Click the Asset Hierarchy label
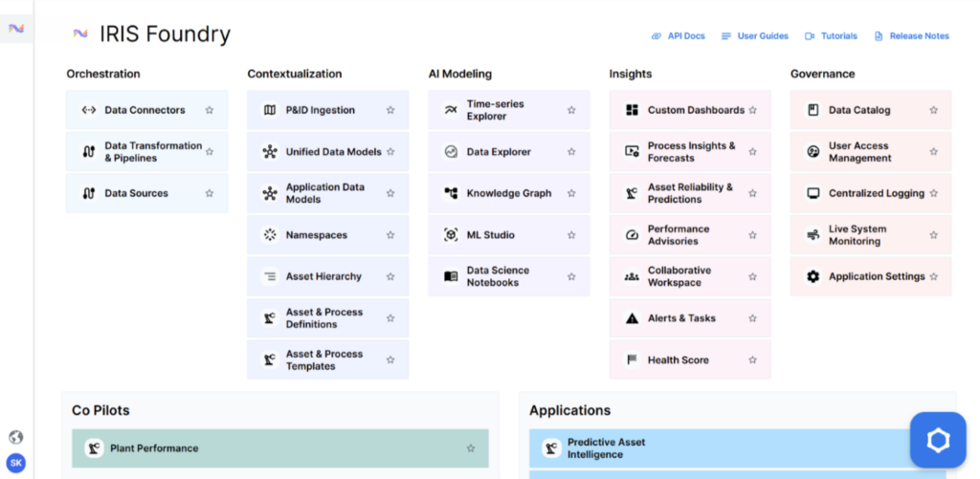Viewport: 980px width, 479px height. (x=323, y=276)
